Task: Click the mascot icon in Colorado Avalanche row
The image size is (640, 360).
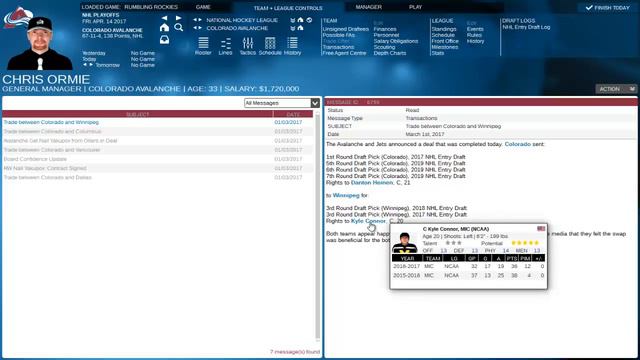Action: pyautogui.click(x=293, y=28)
